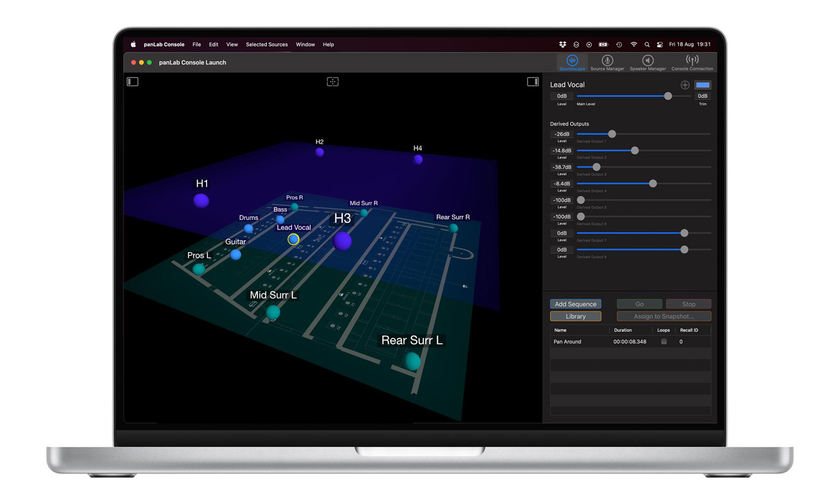Toggle the Loops checkbox for Pan Around
The height and width of the screenshot is (504, 840).
(x=664, y=342)
